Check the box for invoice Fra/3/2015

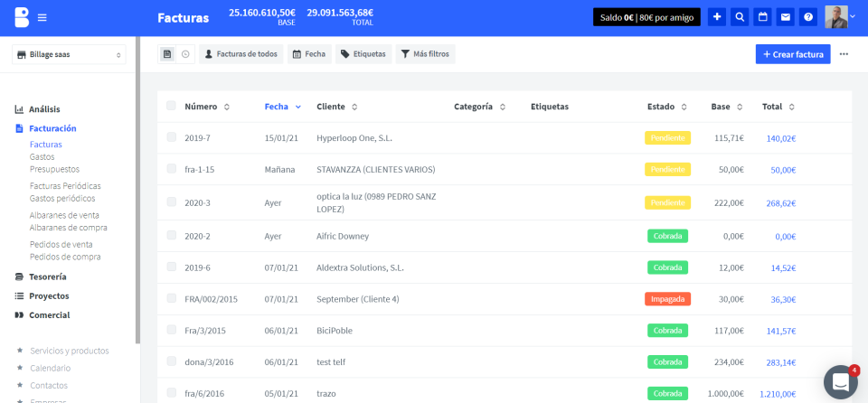point(171,330)
